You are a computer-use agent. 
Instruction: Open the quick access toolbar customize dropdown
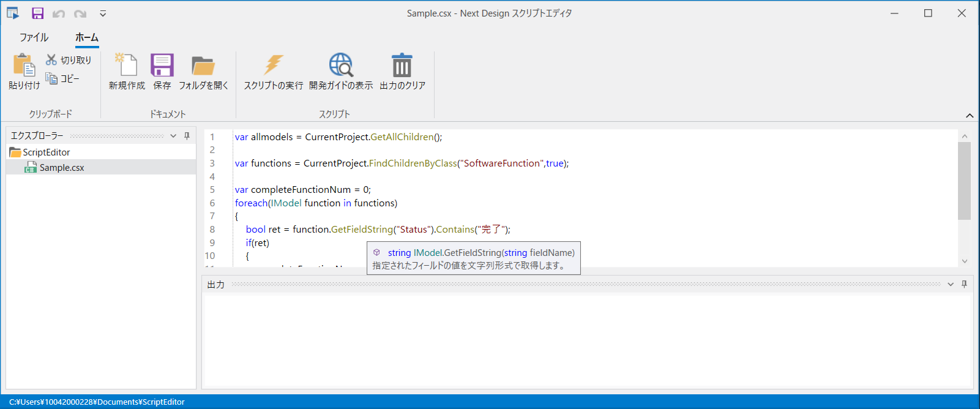tap(103, 13)
